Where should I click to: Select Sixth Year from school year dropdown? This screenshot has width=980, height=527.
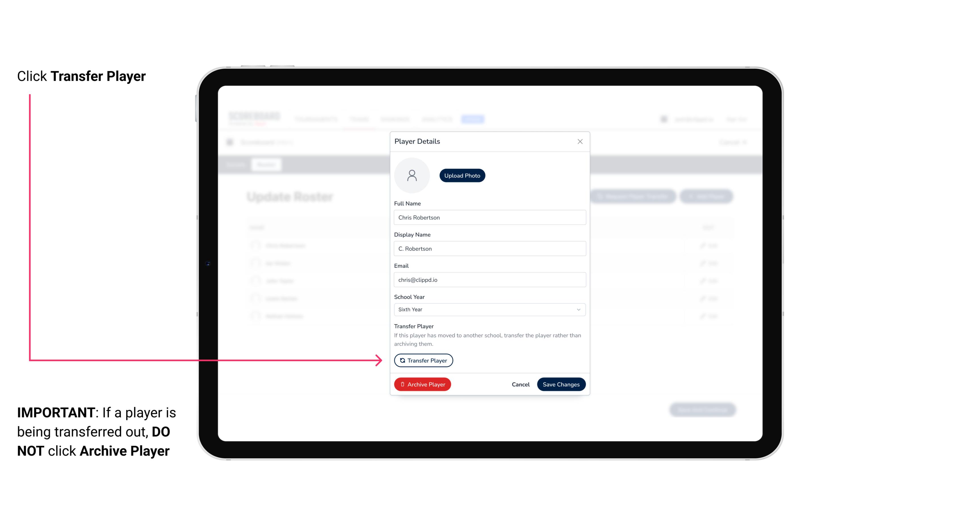point(489,308)
